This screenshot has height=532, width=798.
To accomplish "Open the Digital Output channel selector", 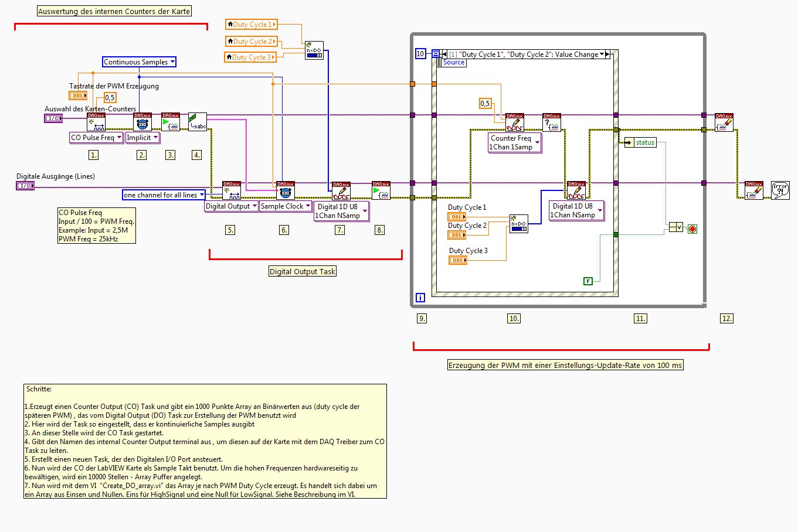I will pyautogui.click(x=232, y=206).
